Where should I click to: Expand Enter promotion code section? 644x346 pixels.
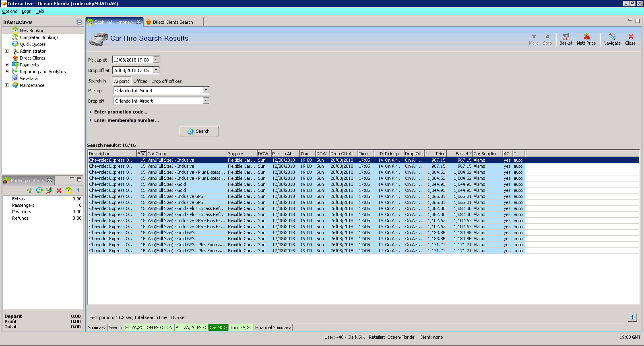(120, 112)
